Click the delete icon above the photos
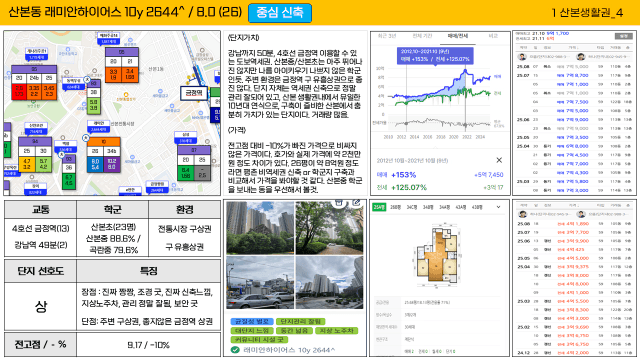The height and width of the screenshot is (360, 640). coord(338,202)
